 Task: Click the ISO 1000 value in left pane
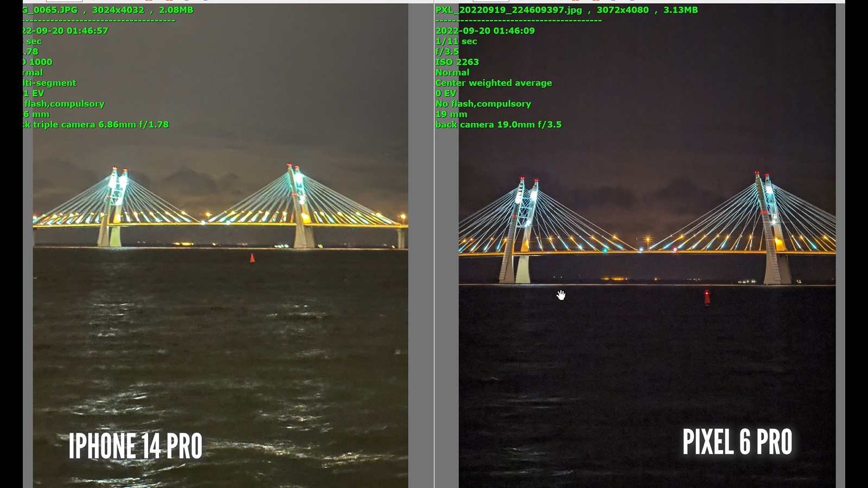[x=38, y=62]
